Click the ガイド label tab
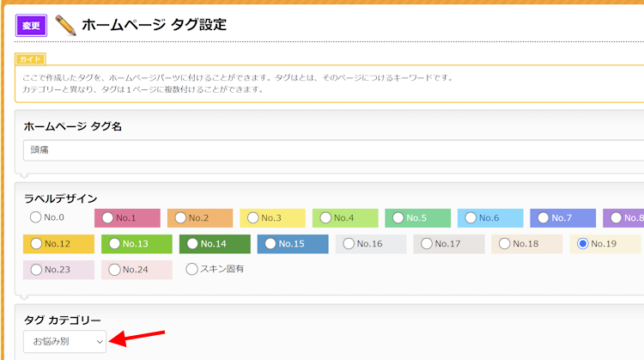 tap(30, 59)
